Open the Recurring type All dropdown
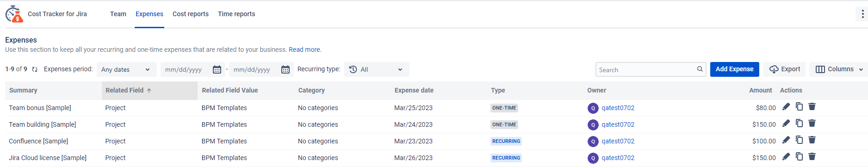The width and height of the screenshot is (868, 167). [377, 69]
